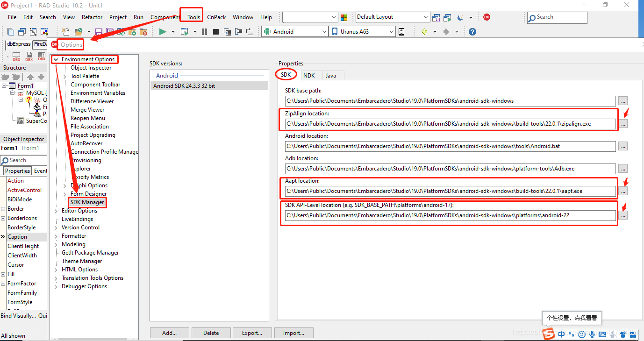Select Theme Manager in options tree
The height and width of the screenshot is (341, 644).
click(x=82, y=261)
